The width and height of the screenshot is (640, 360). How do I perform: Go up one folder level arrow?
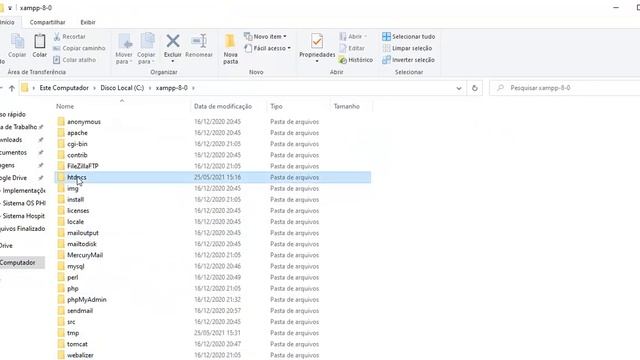12,88
